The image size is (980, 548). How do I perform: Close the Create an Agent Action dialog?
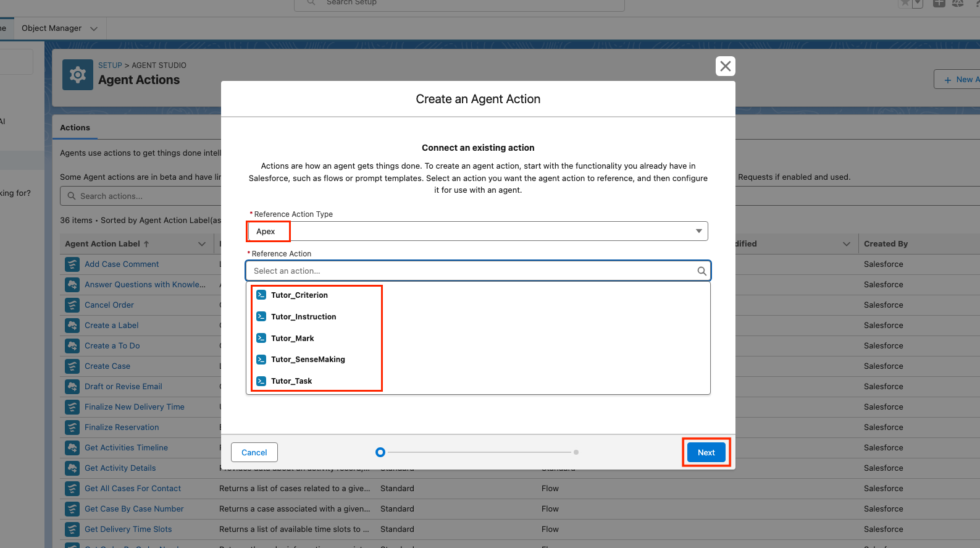point(725,66)
